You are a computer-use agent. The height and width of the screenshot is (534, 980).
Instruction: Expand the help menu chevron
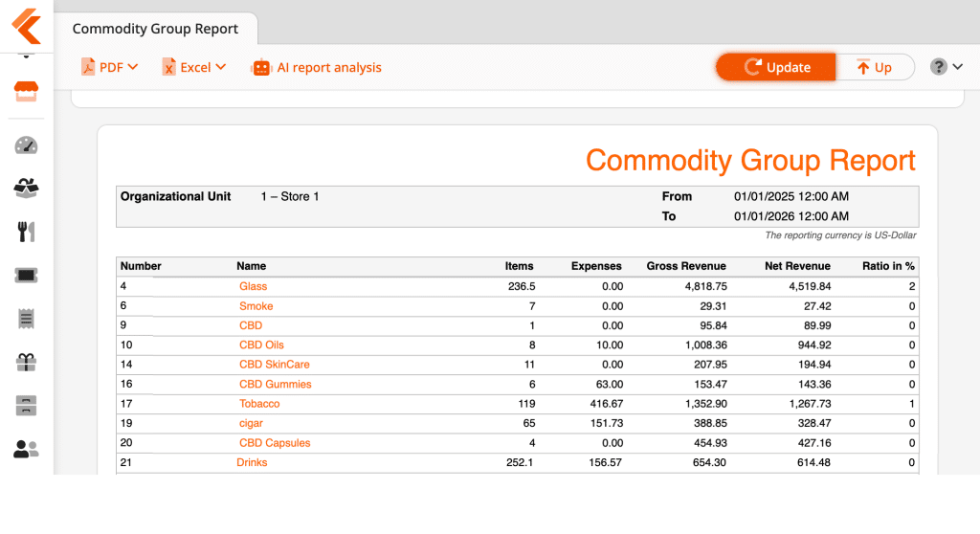coord(957,67)
